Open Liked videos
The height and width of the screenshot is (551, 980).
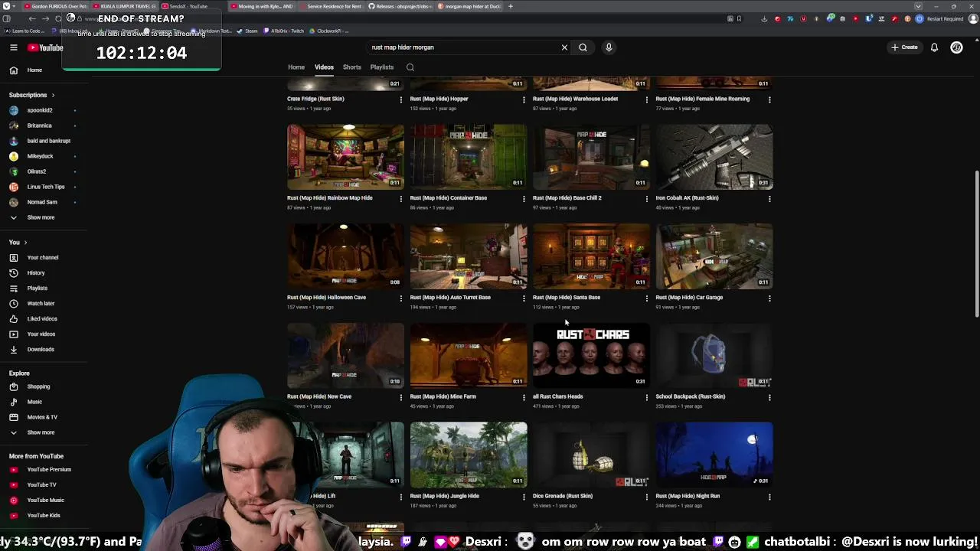44,319
